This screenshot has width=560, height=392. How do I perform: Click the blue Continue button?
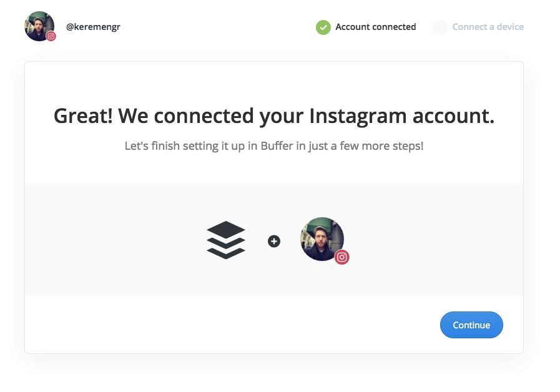471,325
